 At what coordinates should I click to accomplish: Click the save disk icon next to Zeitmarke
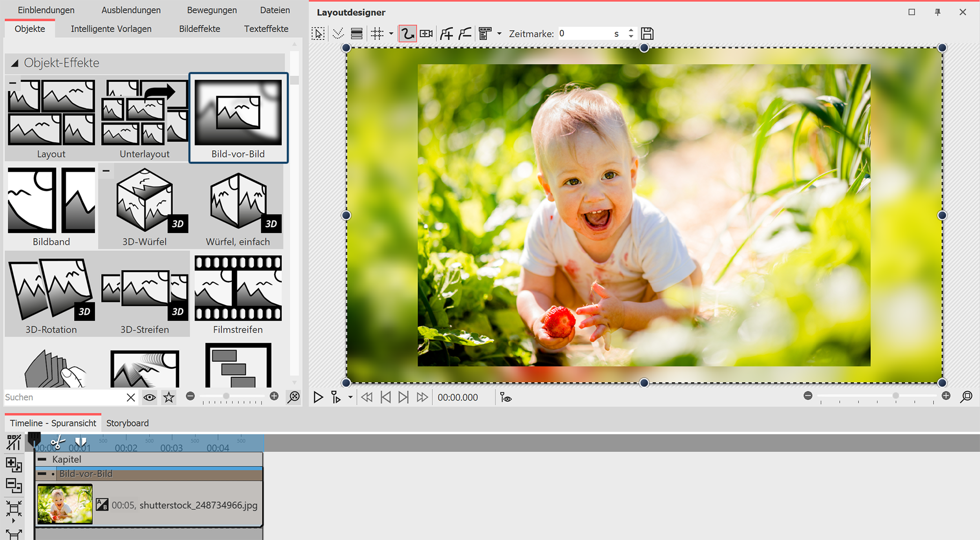[x=647, y=34]
